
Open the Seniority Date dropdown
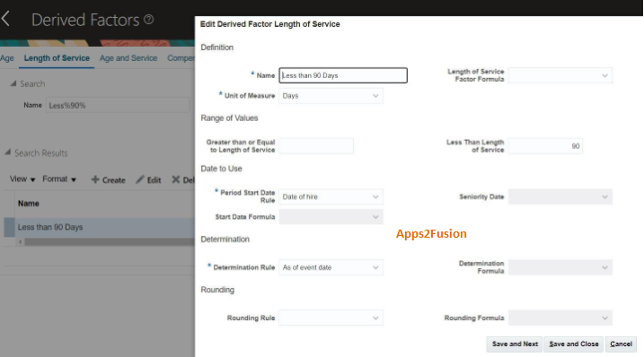560,196
